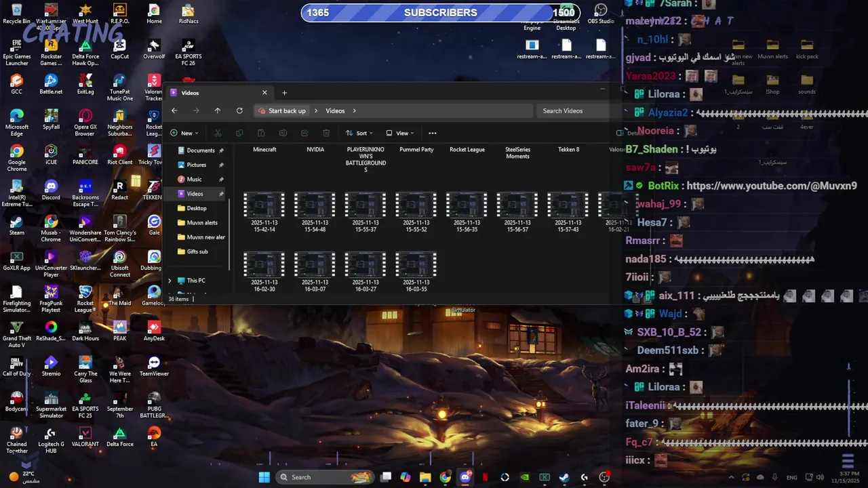Click the ENG language indicator in tray
Image resolution: width=868 pixels, height=488 pixels.
[791, 477]
